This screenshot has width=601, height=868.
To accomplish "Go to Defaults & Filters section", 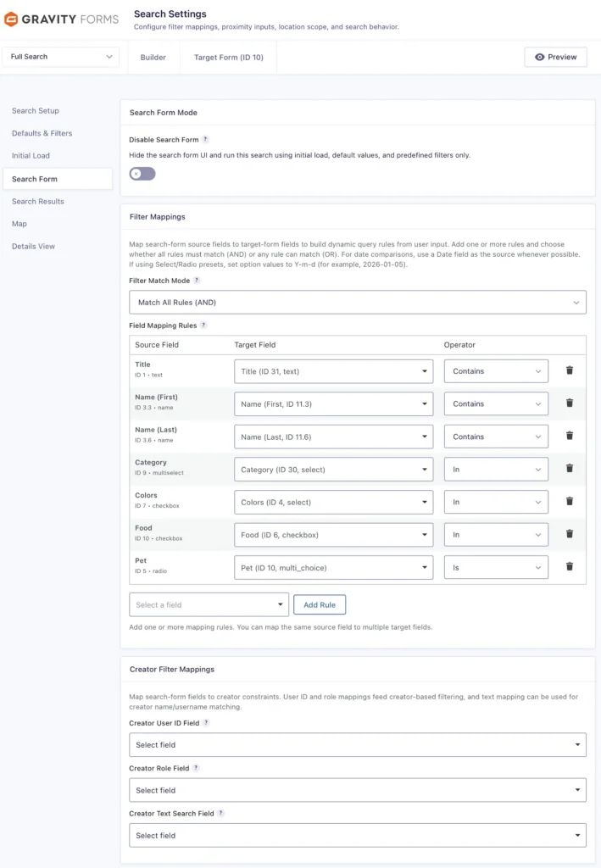I will [x=42, y=133].
